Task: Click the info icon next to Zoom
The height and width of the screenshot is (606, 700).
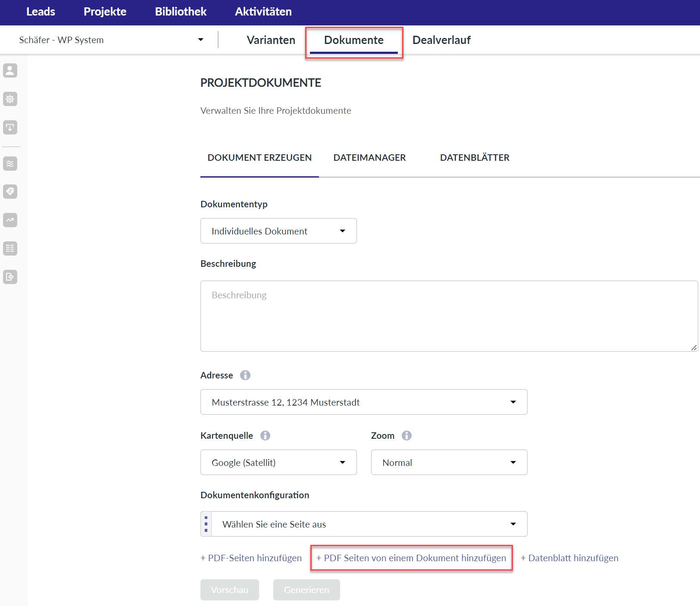Action: tap(406, 436)
